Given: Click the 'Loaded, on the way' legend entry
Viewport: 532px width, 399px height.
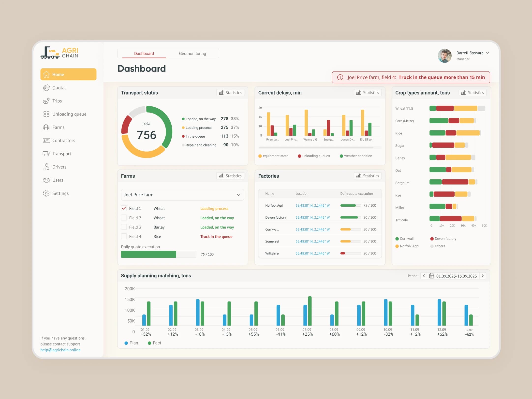Looking at the screenshot, I should pyautogui.click(x=210, y=119).
